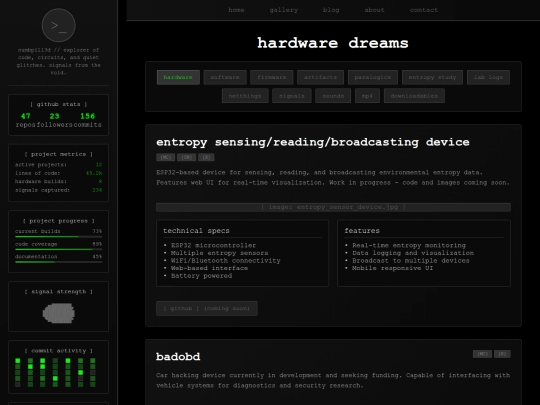Screen dimensions: 540x405
Task: Click the 'Multiple entropy sensors' spec item
Action: 219,253
